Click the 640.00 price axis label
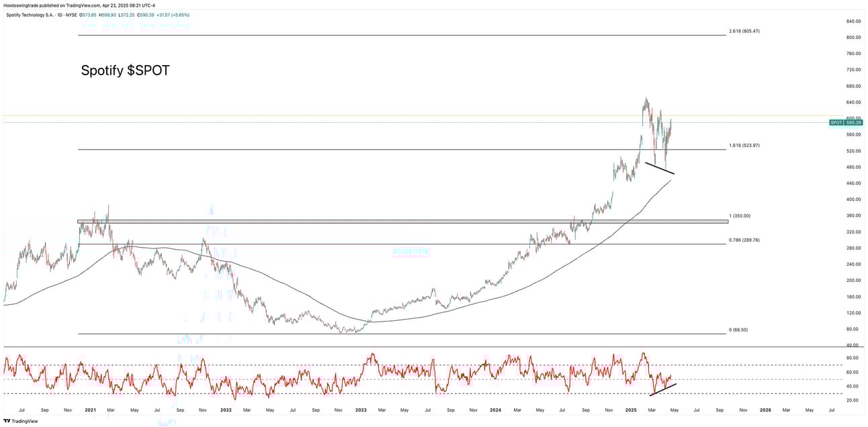The height and width of the screenshot is (427, 868). click(853, 102)
